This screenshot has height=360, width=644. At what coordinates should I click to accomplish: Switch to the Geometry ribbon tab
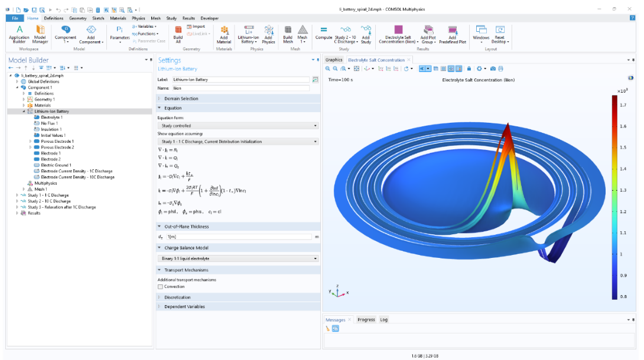coord(77,18)
